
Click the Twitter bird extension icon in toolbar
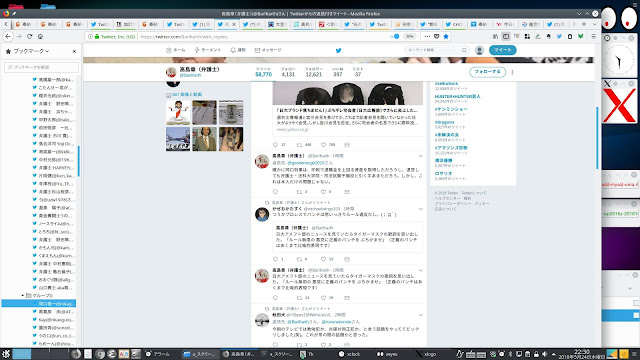[x=559, y=36]
